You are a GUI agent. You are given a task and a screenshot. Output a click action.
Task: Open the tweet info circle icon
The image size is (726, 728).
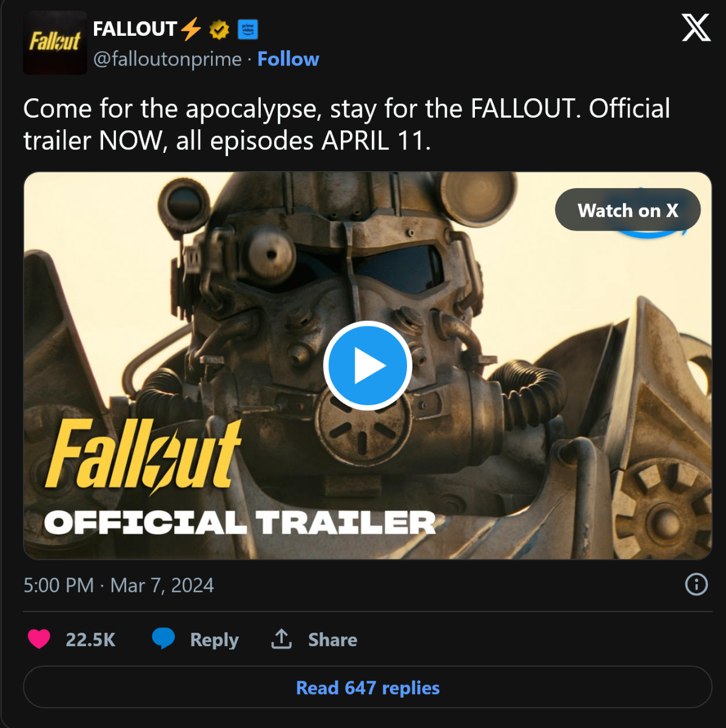click(x=696, y=584)
